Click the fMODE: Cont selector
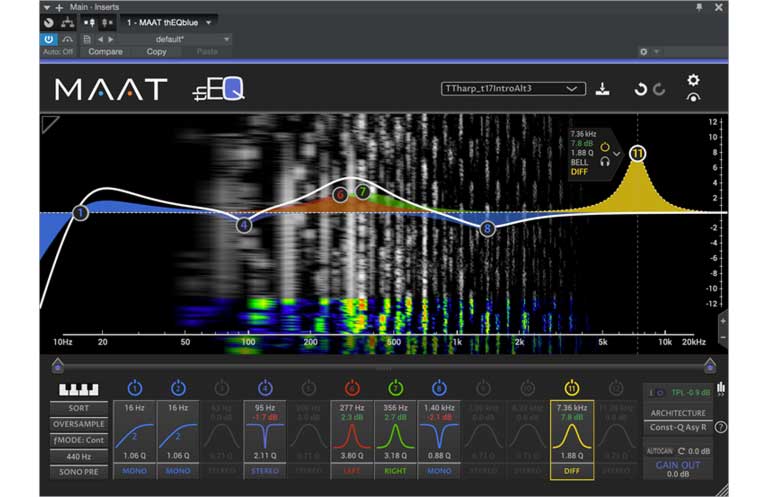Viewport: 768px width, 497px height. coord(79,440)
